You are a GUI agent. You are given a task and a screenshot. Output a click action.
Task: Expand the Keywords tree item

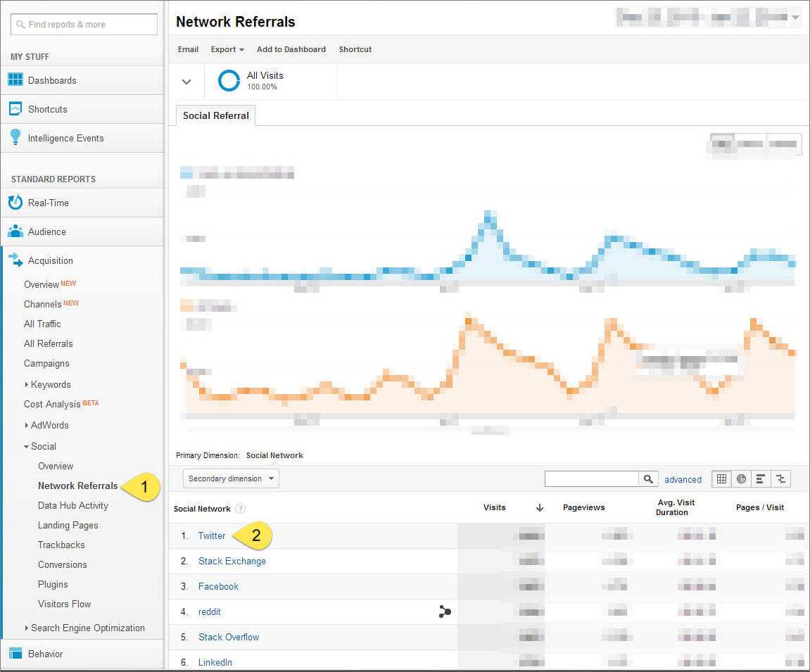(26, 384)
